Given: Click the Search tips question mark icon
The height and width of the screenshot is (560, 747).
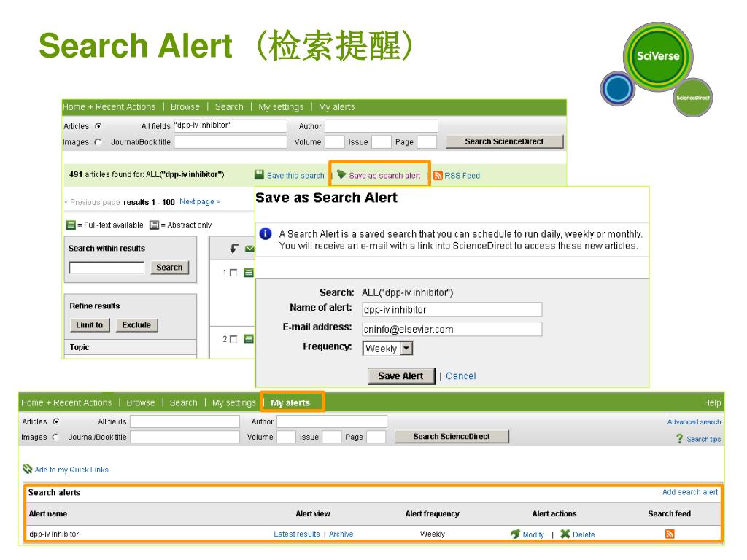Looking at the screenshot, I should pos(679,438).
